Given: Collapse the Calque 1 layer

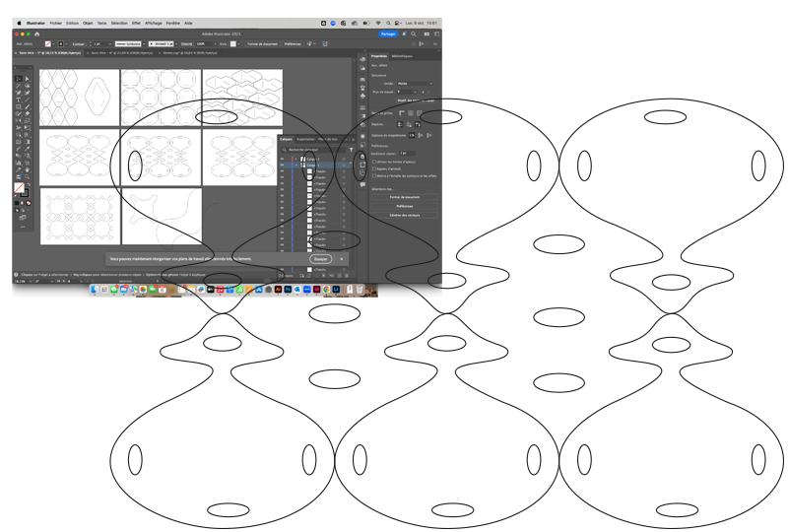Looking at the screenshot, I should (298, 165).
